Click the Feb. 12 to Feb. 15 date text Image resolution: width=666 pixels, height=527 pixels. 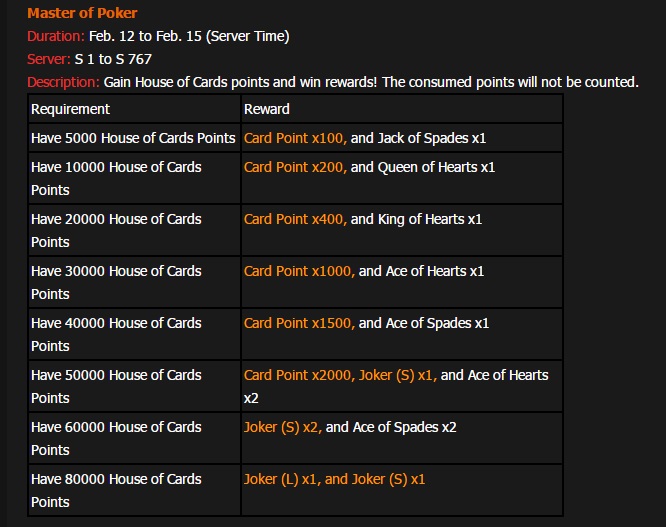pos(189,36)
